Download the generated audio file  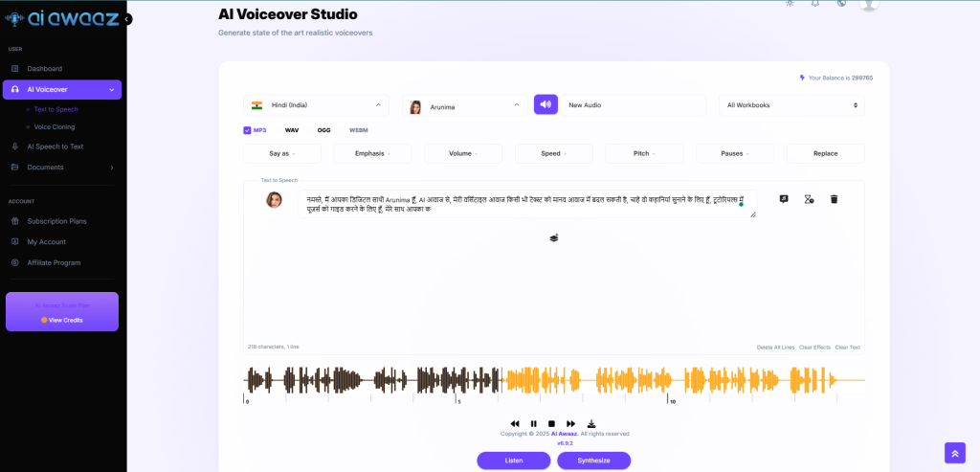click(x=591, y=423)
